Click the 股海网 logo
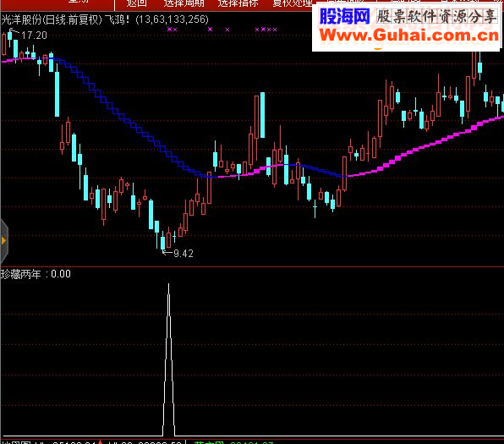The image size is (504, 444). click(344, 16)
